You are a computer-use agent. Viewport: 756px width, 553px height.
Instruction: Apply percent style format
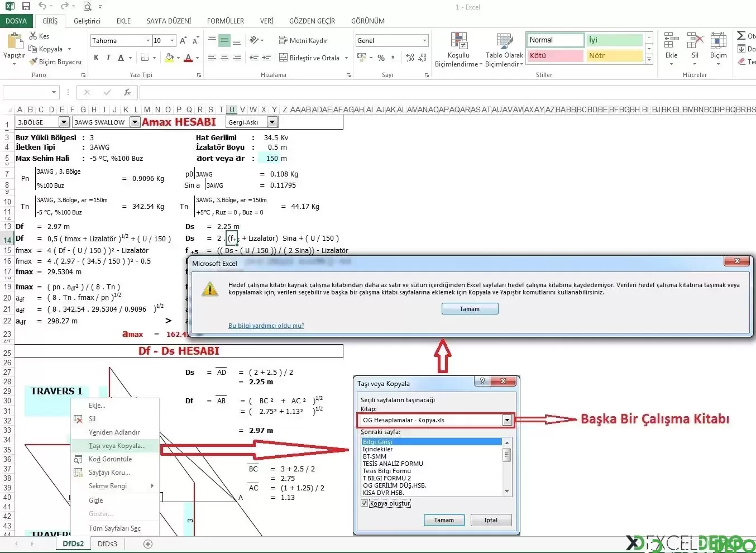(x=381, y=58)
